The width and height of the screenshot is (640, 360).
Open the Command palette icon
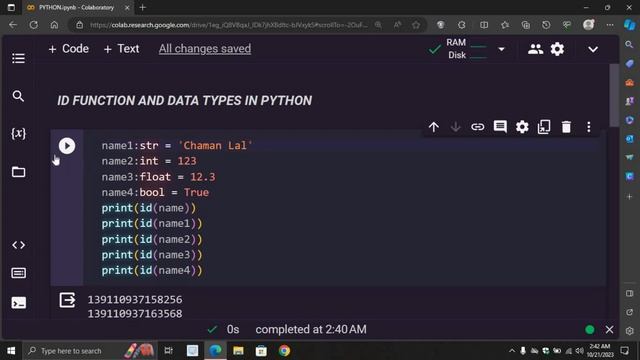[x=18, y=273]
